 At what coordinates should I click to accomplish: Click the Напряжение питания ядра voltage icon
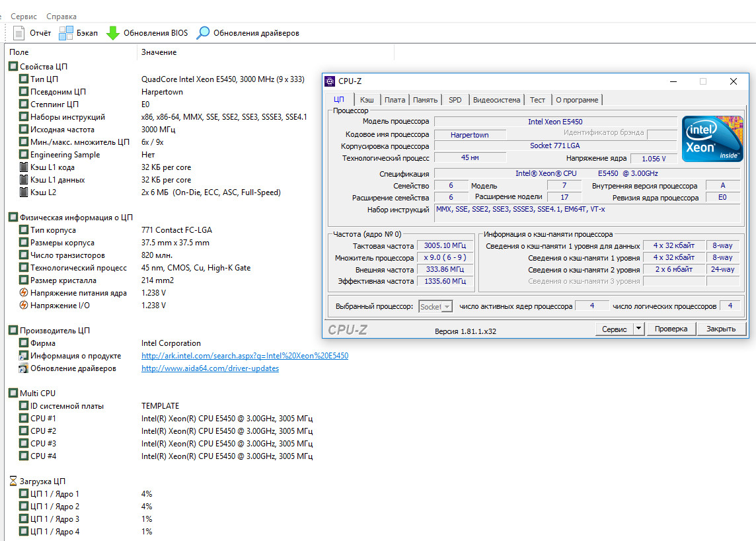click(x=24, y=293)
